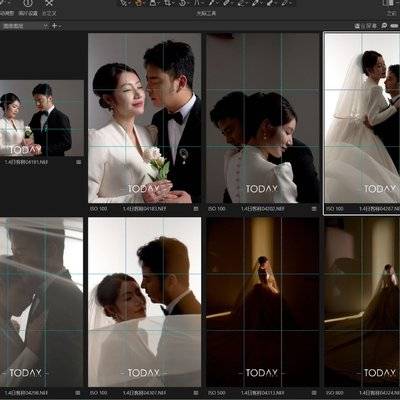Image resolution: width=400 pixels, height=400 pixels.
Task: Select thumbnail of groom hugging bride from behind
Action: (x=263, y=118)
